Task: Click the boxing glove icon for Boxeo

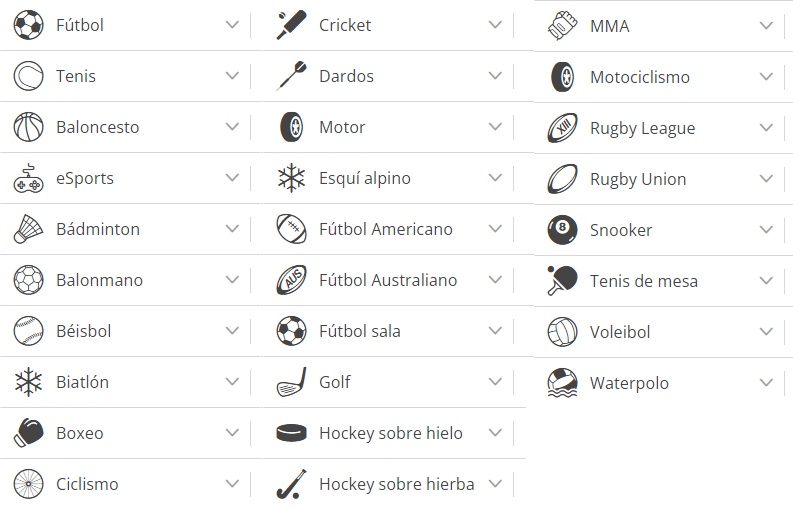Action: (x=28, y=433)
